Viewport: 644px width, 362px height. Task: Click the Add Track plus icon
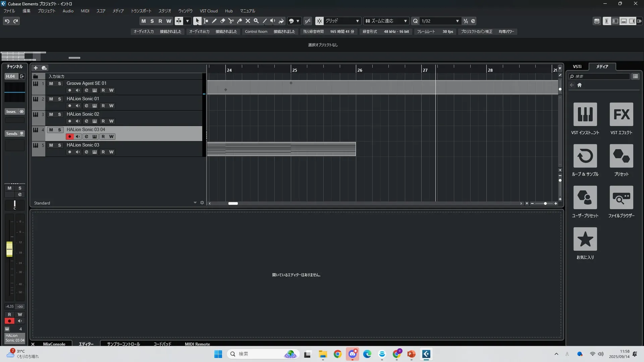point(36,68)
